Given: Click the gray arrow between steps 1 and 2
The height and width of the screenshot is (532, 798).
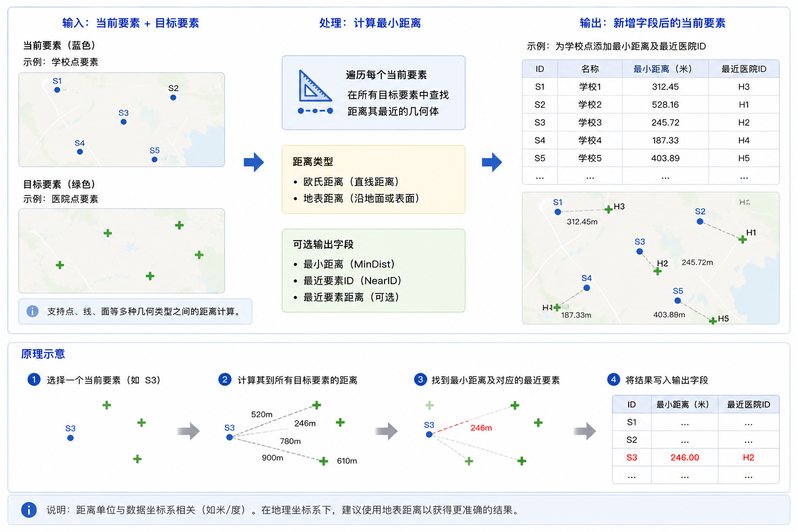Looking at the screenshot, I should pos(188,431).
